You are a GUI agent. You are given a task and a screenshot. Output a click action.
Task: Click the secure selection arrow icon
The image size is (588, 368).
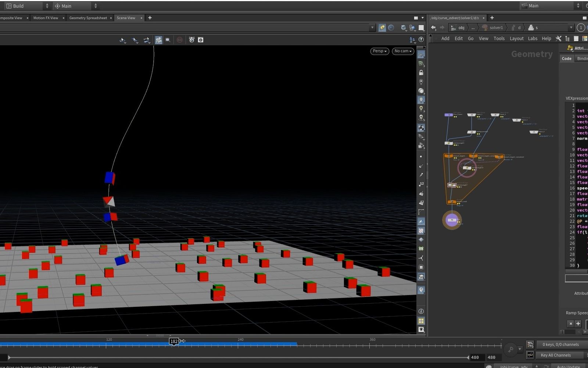(x=135, y=40)
